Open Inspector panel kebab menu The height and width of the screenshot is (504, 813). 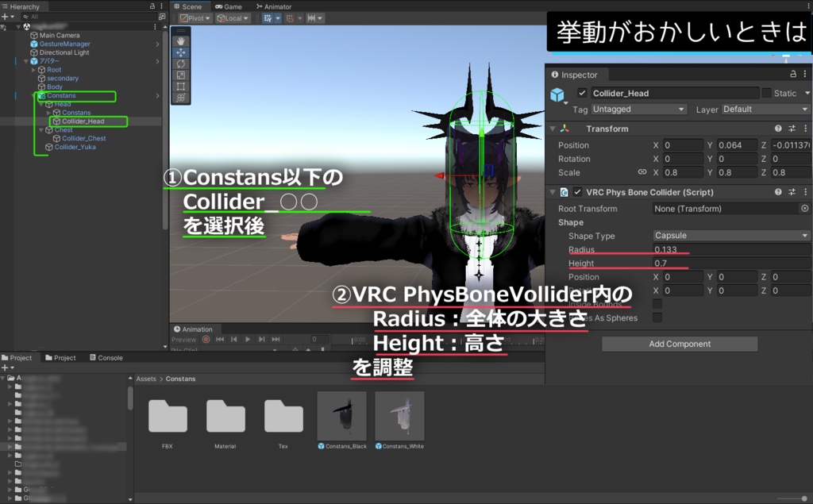(x=805, y=74)
